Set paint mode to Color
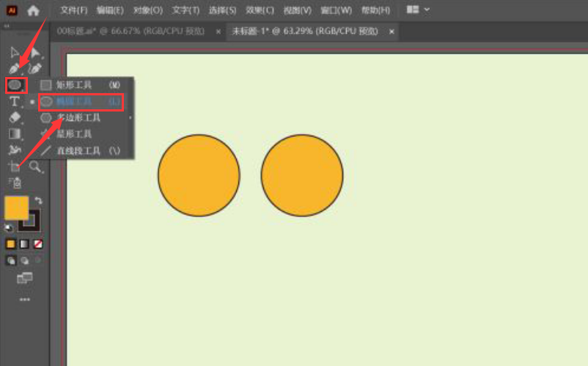The width and height of the screenshot is (588, 366). tap(10, 244)
